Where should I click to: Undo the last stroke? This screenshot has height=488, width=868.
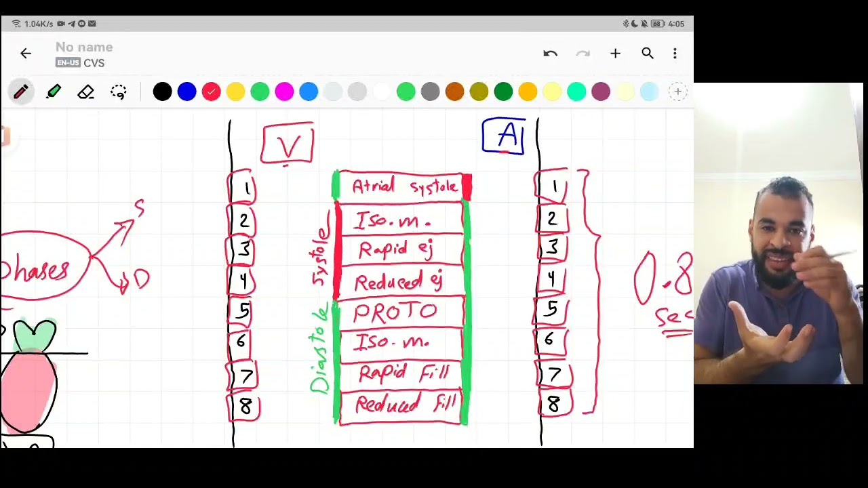tap(550, 54)
